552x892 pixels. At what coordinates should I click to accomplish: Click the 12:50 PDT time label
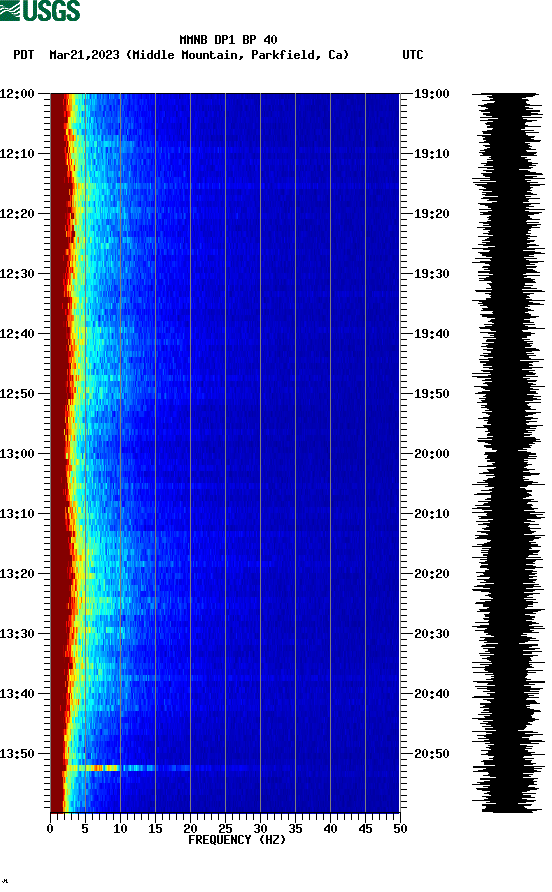click(17, 394)
